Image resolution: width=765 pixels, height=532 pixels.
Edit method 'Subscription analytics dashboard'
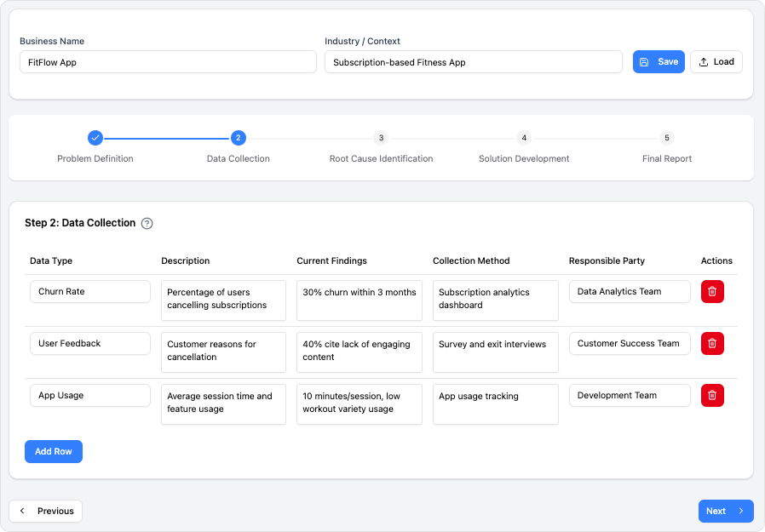pos(495,300)
